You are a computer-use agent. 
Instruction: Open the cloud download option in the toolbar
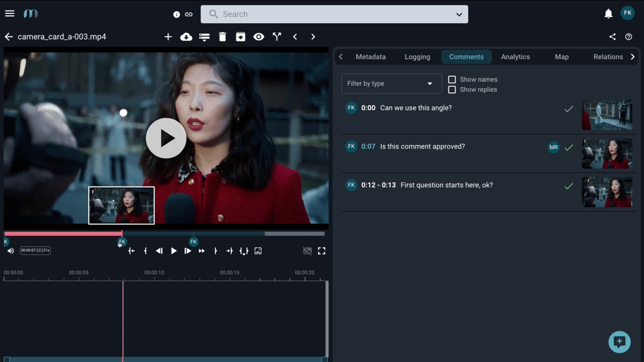click(x=186, y=37)
